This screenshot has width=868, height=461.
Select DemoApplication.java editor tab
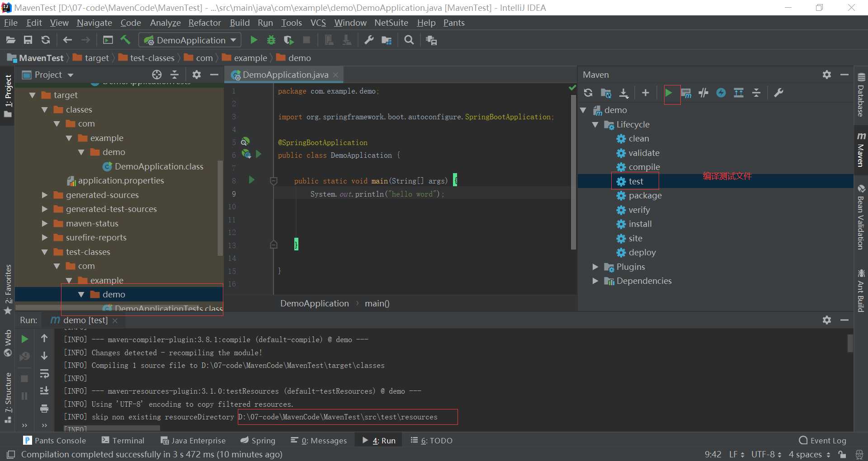click(285, 75)
